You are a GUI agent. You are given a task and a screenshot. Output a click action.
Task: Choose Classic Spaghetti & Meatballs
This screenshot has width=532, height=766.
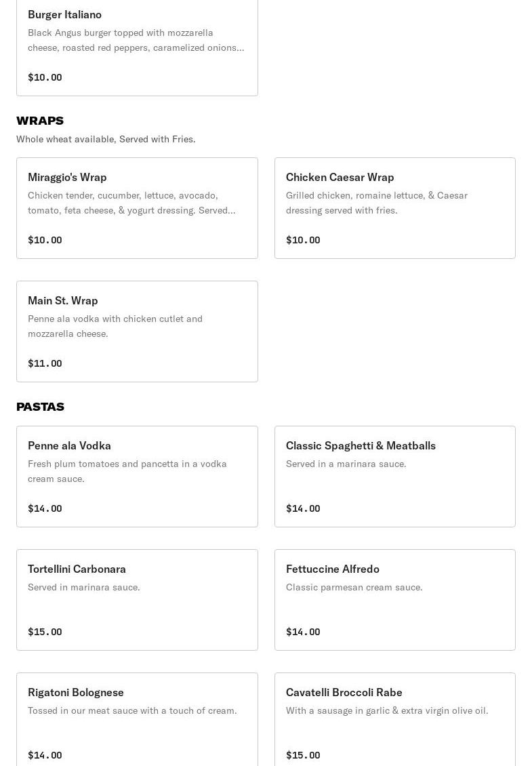(x=361, y=445)
